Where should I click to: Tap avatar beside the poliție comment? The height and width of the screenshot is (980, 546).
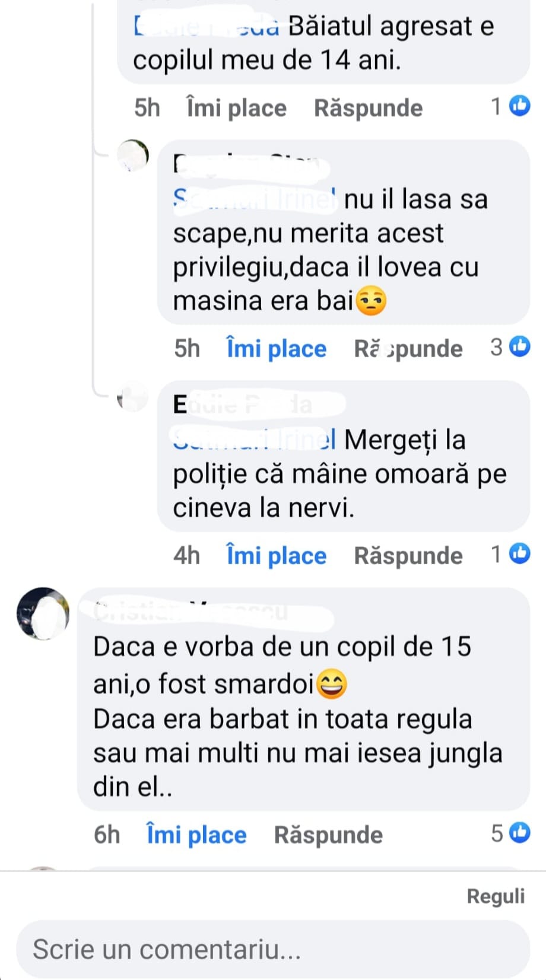(132, 397)
